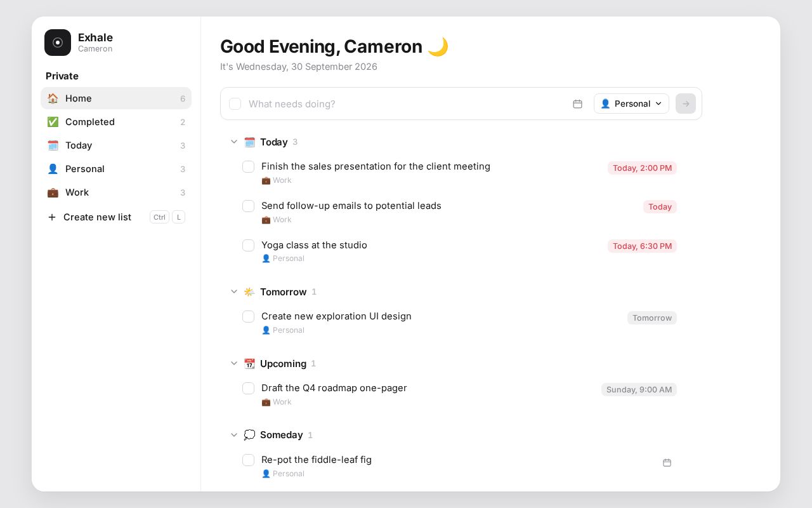812x508 pixels.
Task: Open the Home list in the sidebar
Action: tap(116, 98)
